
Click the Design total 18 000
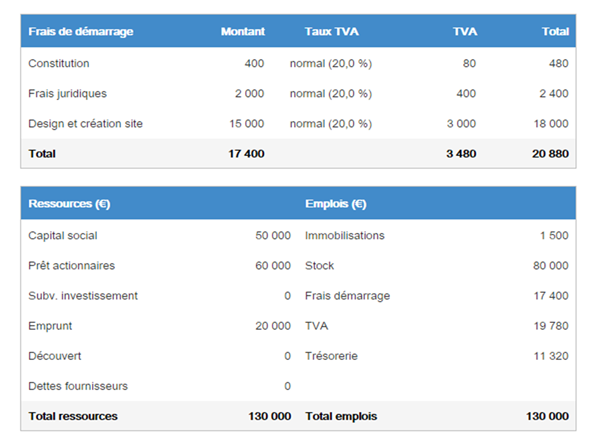click(x=551, y=124)
